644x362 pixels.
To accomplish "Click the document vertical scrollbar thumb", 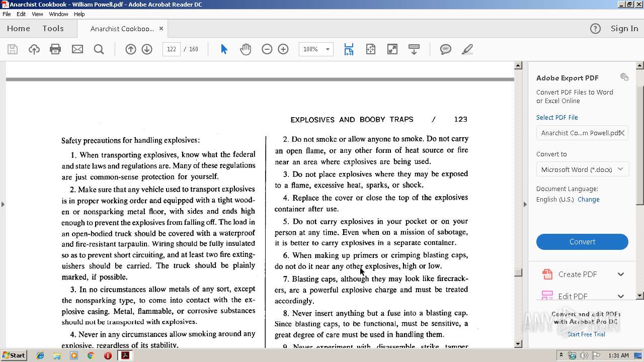I will pos(518,272).
